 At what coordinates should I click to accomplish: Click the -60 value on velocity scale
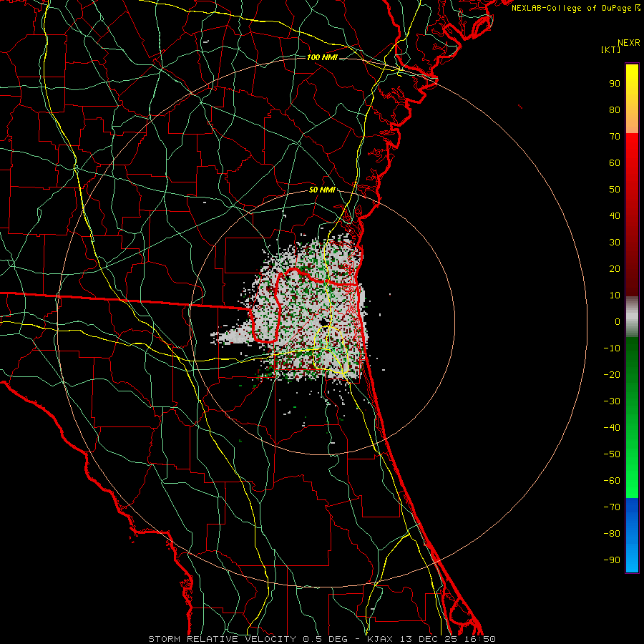tap(612, 481)
